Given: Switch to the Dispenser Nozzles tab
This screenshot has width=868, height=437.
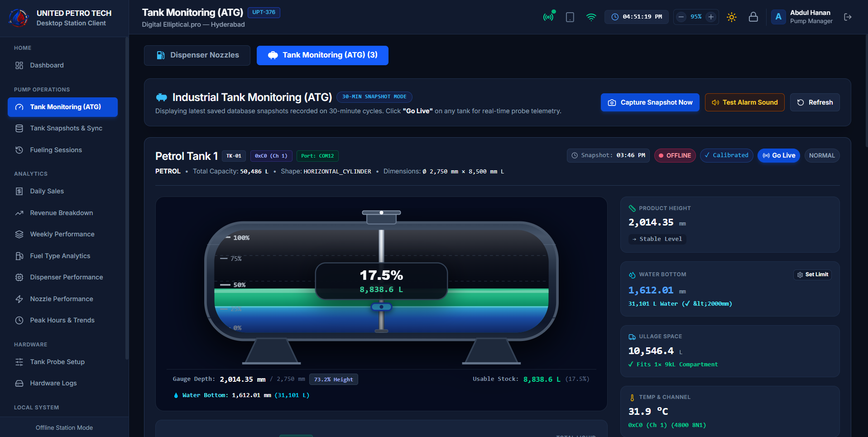Looking at the screenshot, I should 197,55.
